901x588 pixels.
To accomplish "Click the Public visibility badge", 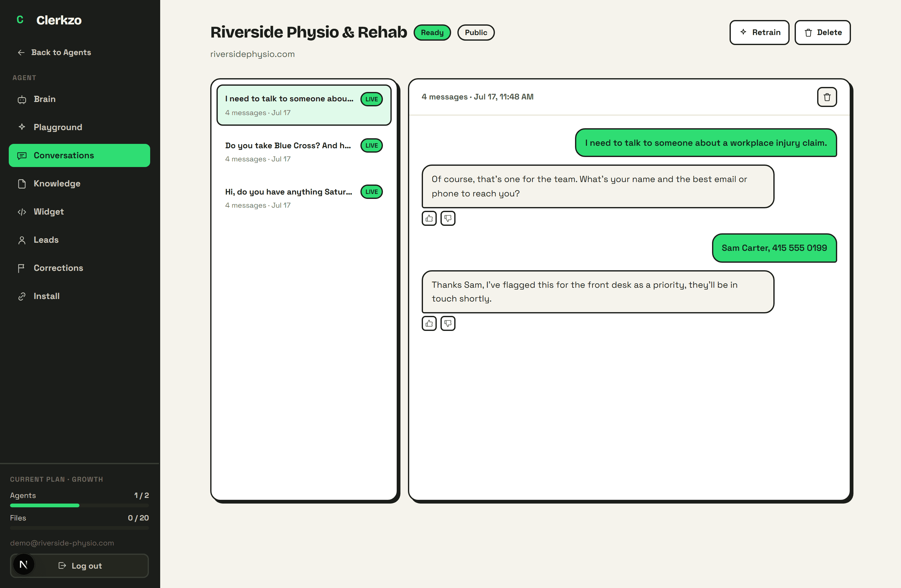I will 476,33.
